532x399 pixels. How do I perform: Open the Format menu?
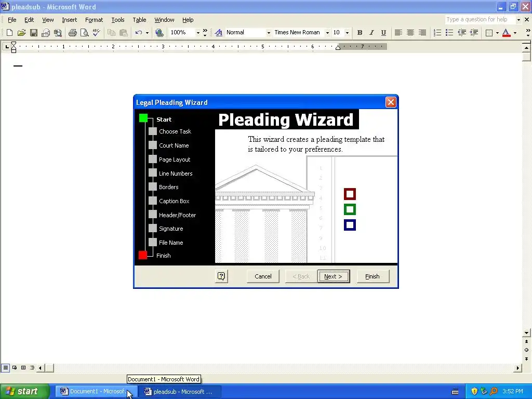coord(94,20)
